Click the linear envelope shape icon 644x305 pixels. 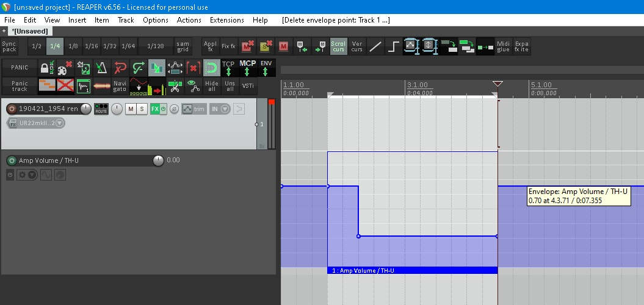click(x=375, y=46)
